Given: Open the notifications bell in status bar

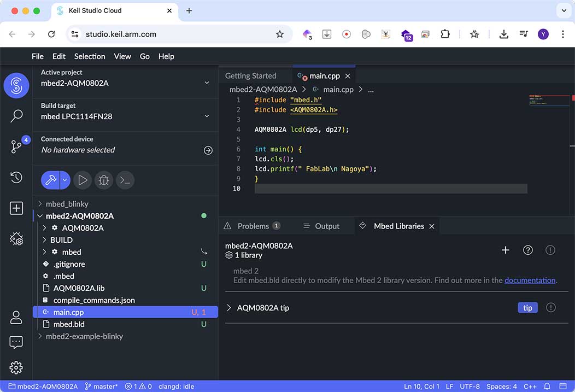Looking at the screenshot, I should tap(547, 386).
